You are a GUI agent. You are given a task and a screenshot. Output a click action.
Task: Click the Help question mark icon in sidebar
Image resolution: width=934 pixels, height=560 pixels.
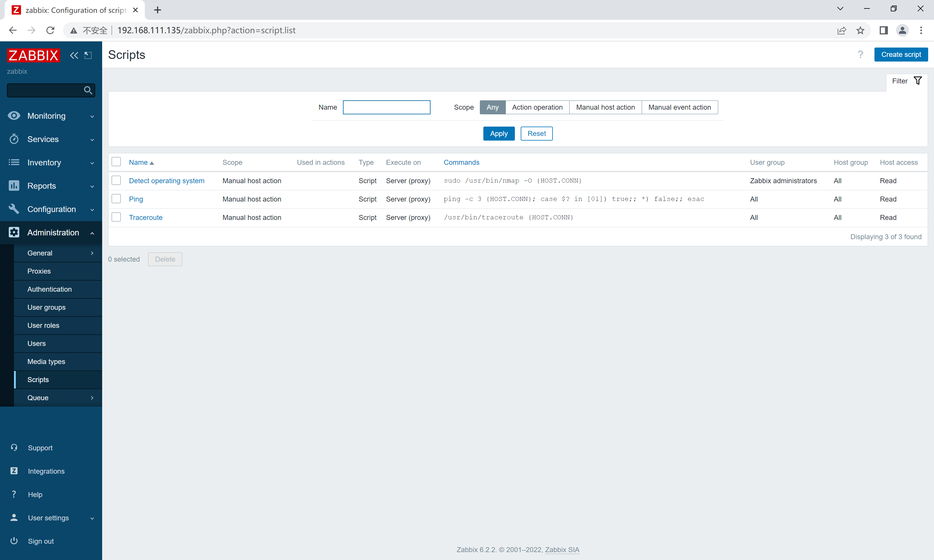pyautogui.click(x=14, y=494)
